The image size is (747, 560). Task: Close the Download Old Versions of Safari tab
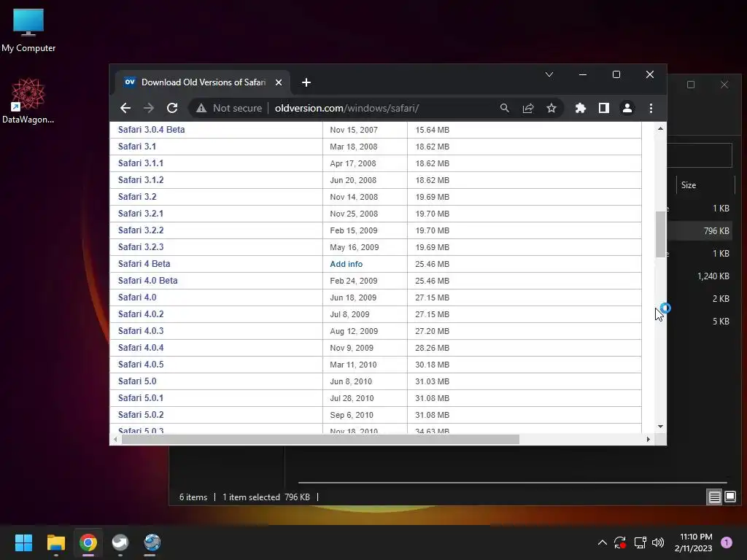(x=279, y=82)
